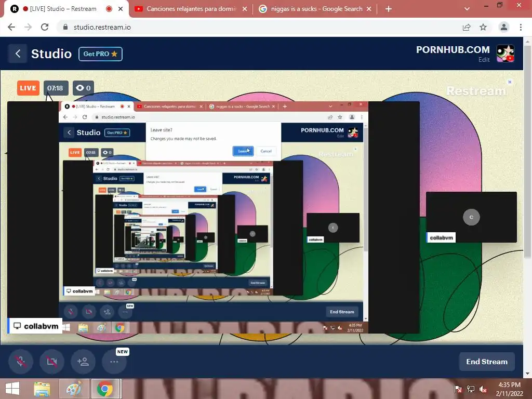This screenshot has width=532, height=399.
Task: Click the 07:18 stream timer
Action: pos(55,88)
